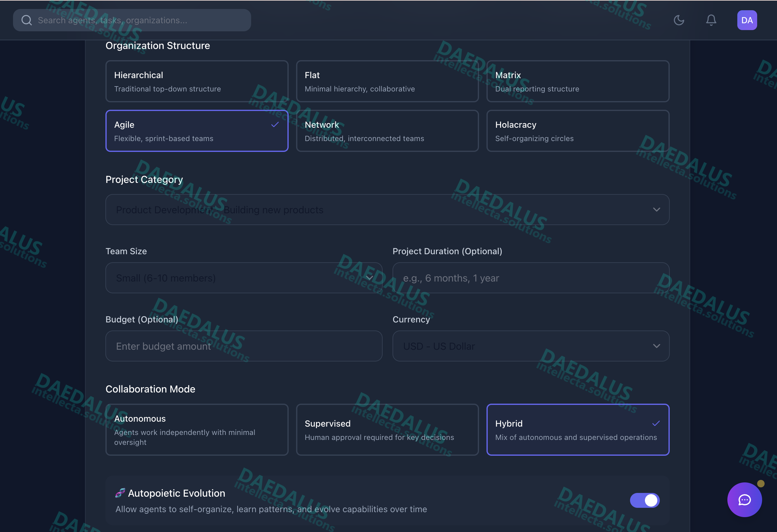Open the Currency dropdown
This screenshot has height=532, width=777.
[531, 346]
